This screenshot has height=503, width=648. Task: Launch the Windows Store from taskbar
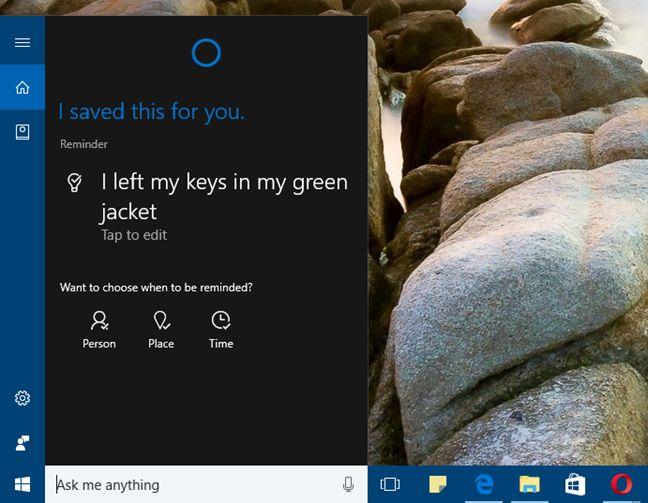pyautogui.click(x=576, y=485)
